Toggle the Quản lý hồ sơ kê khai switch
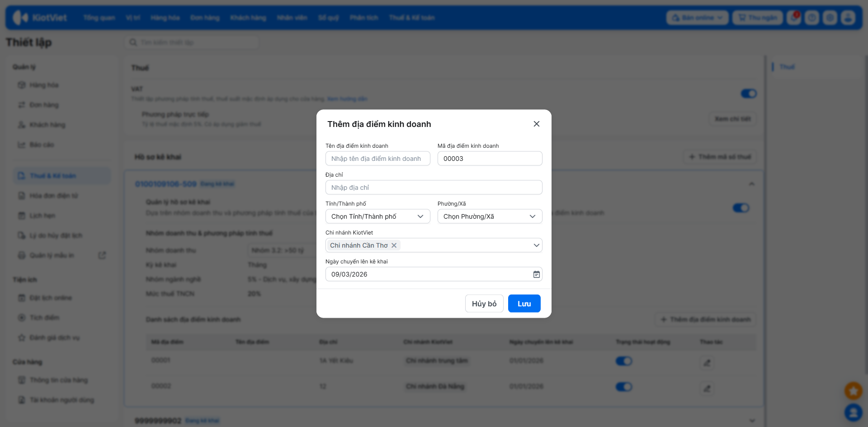This screenshot has height=427, width=868. [x=741, y=208]
